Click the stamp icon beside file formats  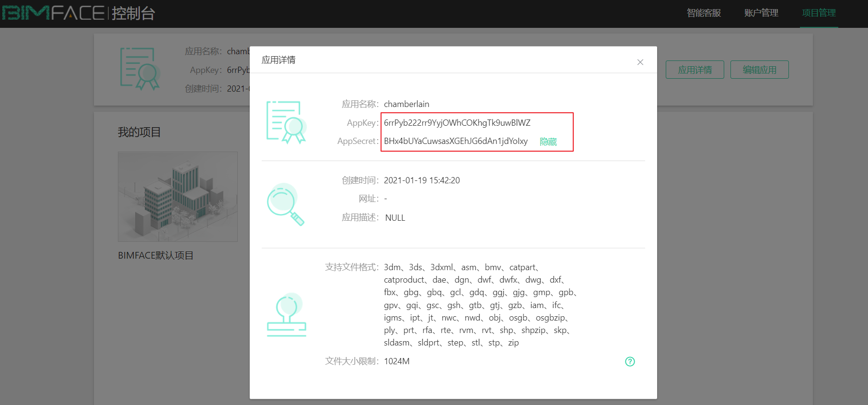pos(286,314)
